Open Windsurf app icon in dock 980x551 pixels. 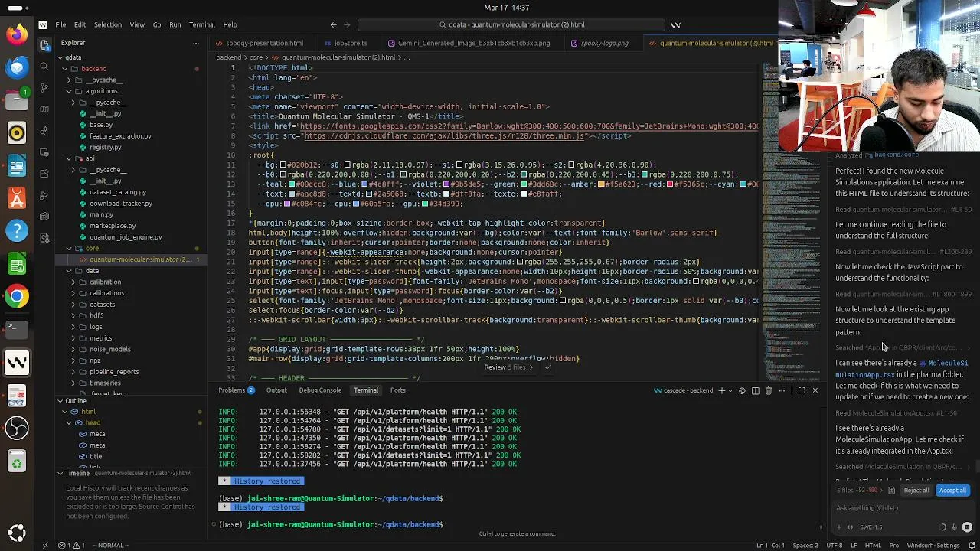click(x=16, y=362)
